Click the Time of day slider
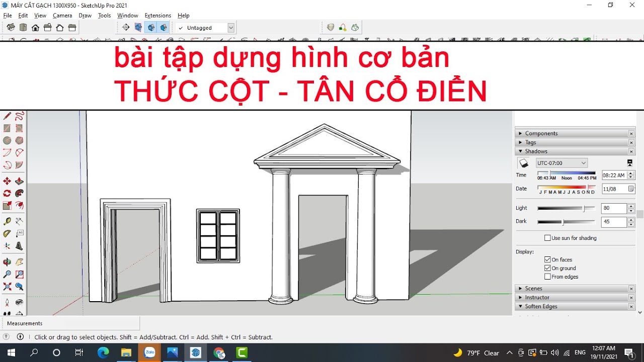The image size is (644, 362). (567, 173)
